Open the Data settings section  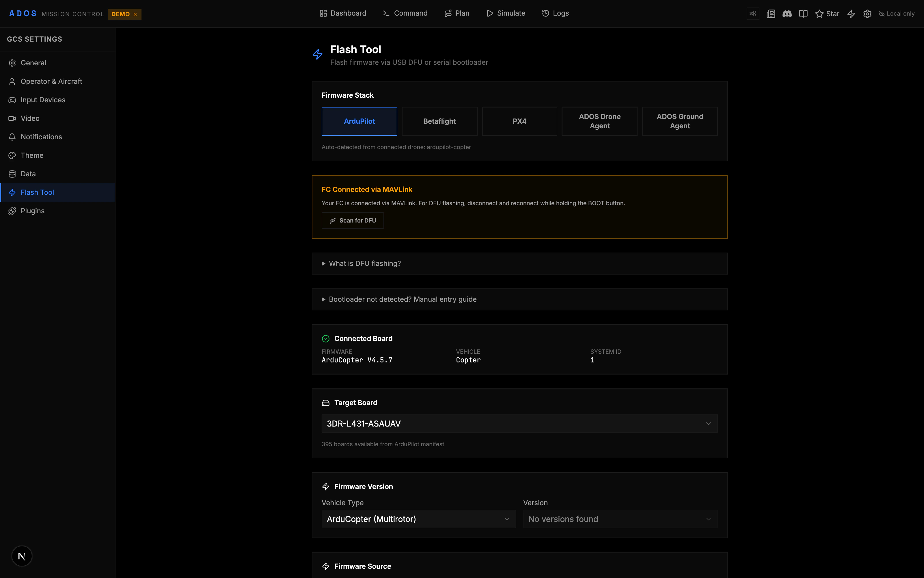[x=58, y=174]
